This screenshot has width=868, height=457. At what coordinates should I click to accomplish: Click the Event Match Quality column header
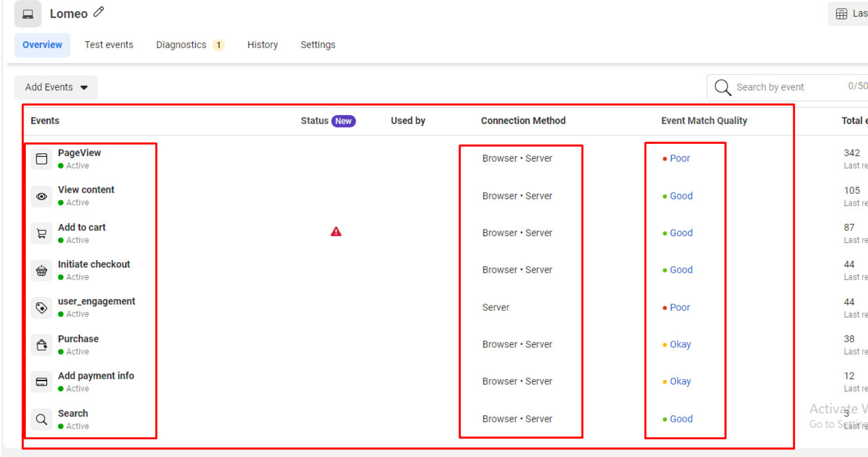point(704,121)
